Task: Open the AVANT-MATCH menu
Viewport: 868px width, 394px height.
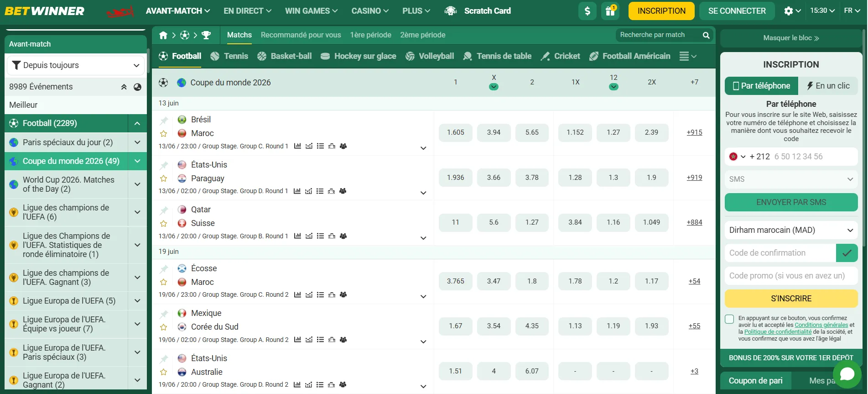Action: (x=178, y=11)
